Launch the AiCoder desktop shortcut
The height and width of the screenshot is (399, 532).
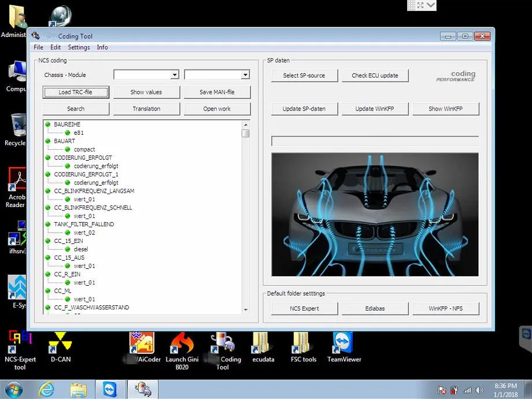click(x=142, y=347)
